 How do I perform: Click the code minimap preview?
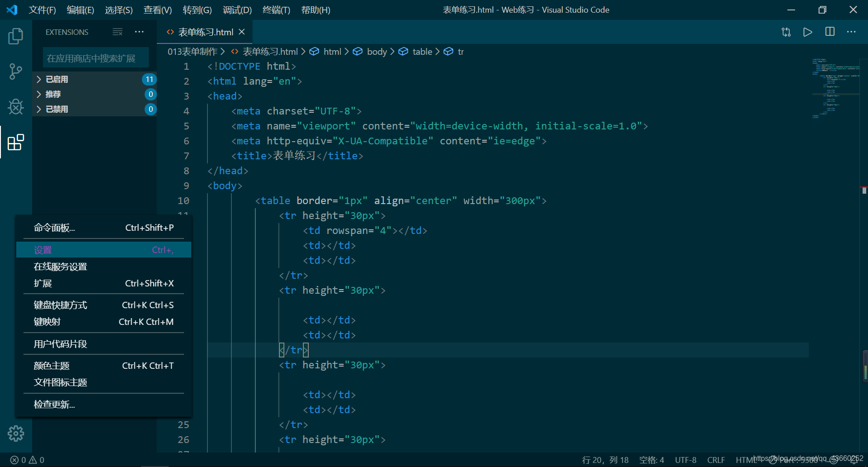(x=835, y=88)
